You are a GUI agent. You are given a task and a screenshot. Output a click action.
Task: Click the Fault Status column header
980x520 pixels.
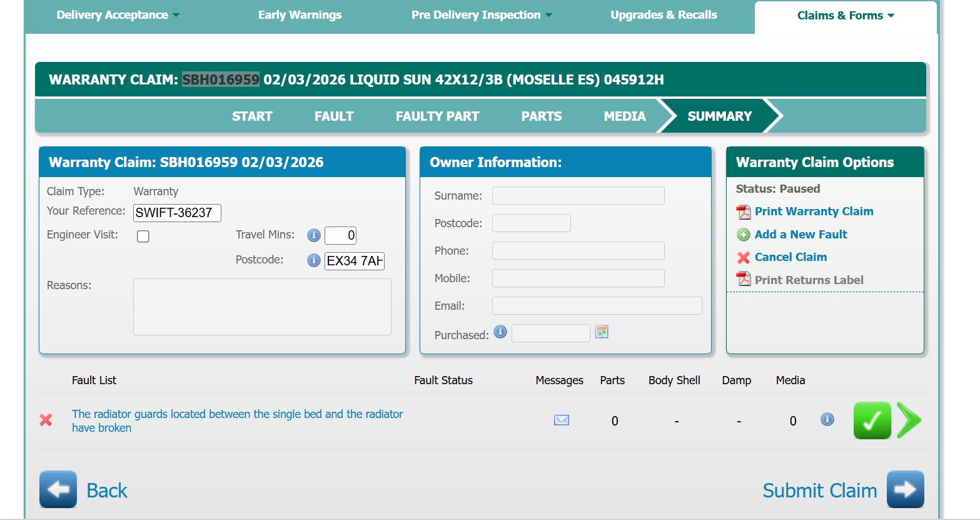[x=443, y=380]
